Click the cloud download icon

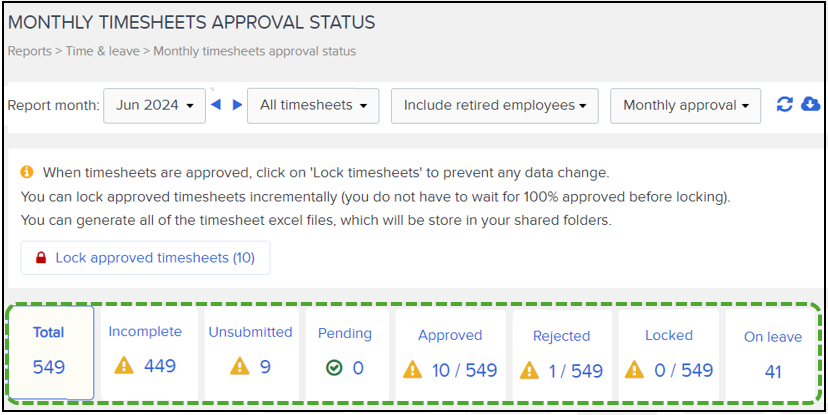coord(810,105)
